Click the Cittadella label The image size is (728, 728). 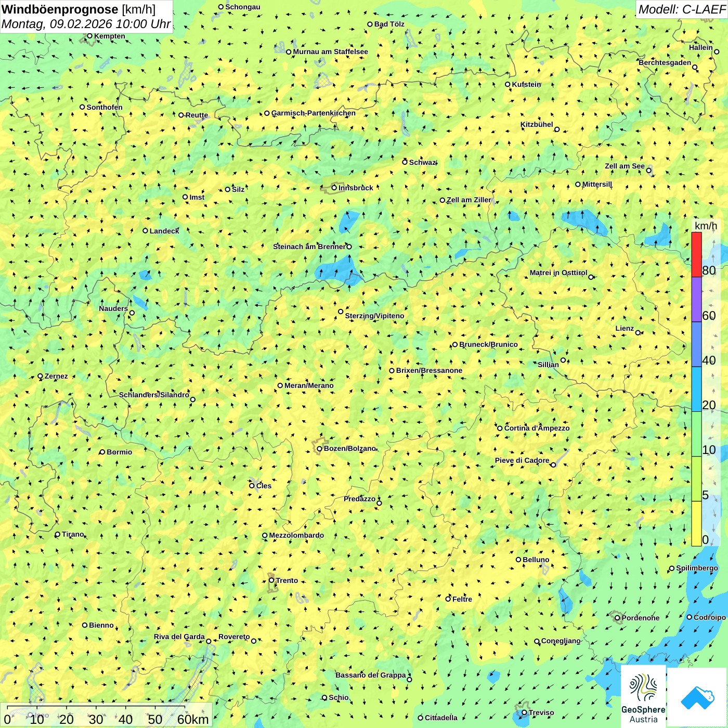pyautogui.click(x=441, y=718)
